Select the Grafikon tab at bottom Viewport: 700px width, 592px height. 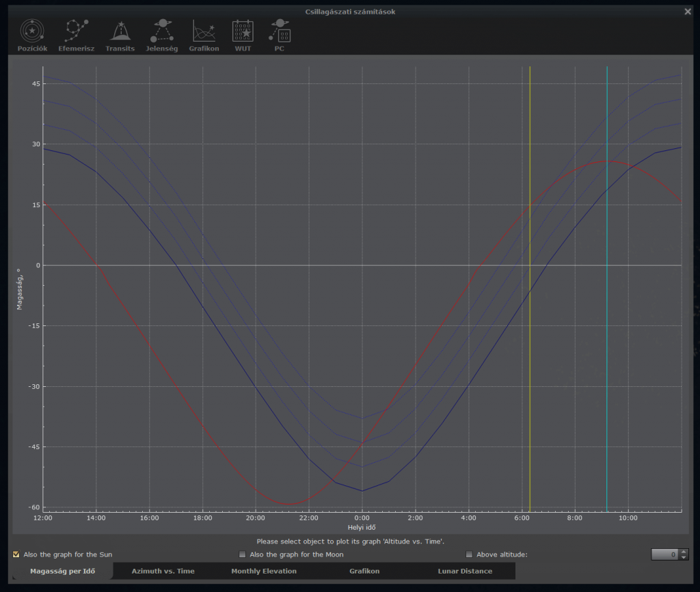(364, 571)
